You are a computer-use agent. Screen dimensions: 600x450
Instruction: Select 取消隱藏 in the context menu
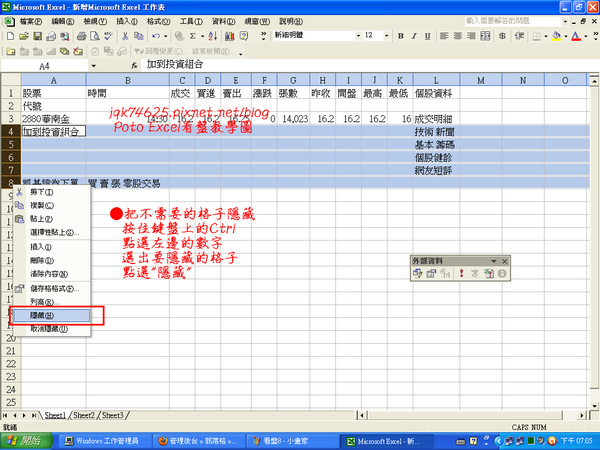[x=52, y=329]
